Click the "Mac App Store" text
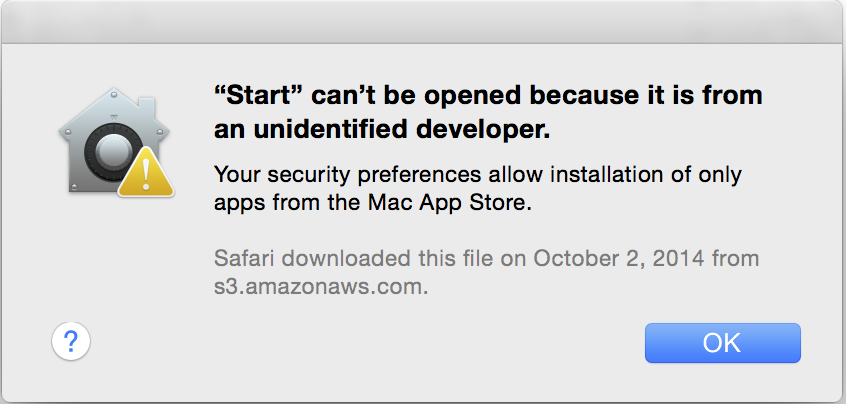846x404 pixels. coord(447,204)
